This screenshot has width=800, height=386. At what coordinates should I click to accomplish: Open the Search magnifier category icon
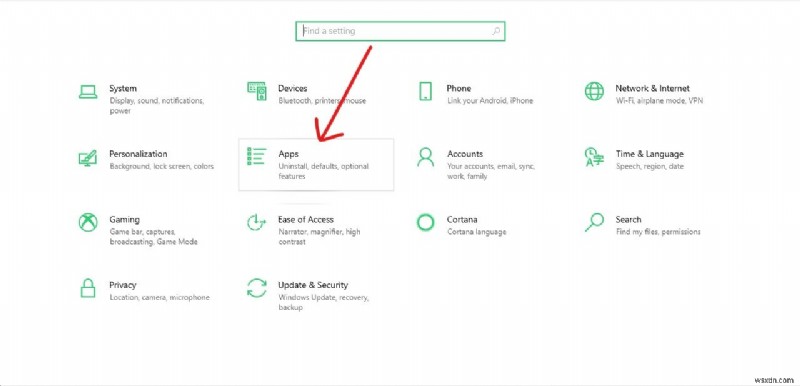click(x=594, y=222)
